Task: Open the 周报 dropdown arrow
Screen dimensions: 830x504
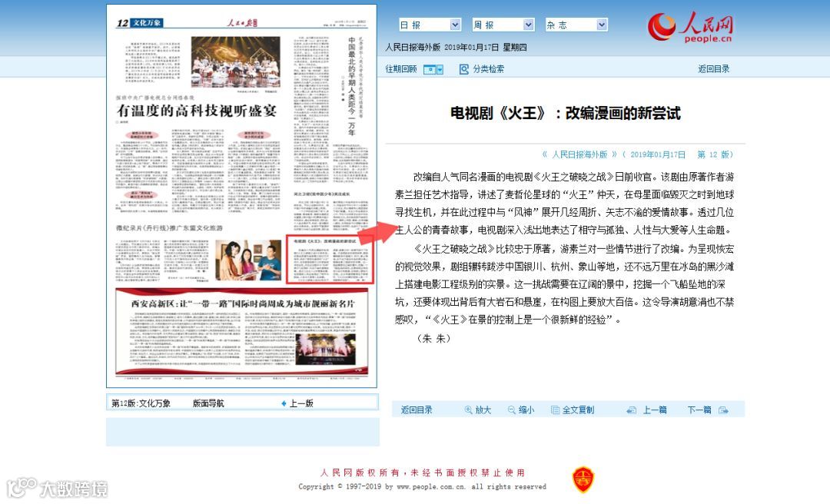Action: tap(528, 25)
